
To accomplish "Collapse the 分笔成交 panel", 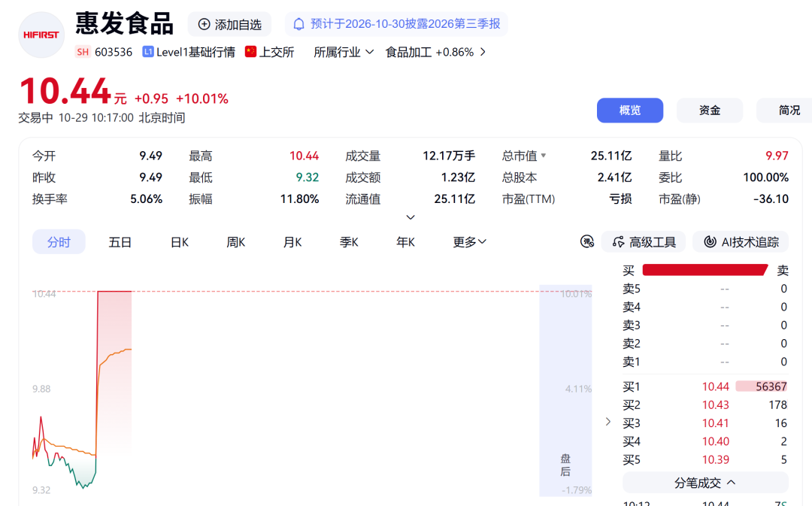I will pos(705,483).
